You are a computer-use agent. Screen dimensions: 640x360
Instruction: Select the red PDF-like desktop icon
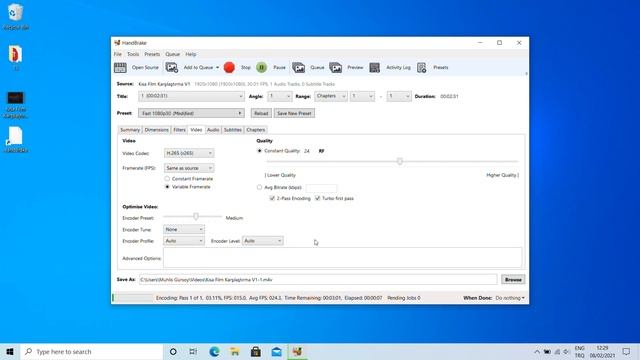point(15,54)
